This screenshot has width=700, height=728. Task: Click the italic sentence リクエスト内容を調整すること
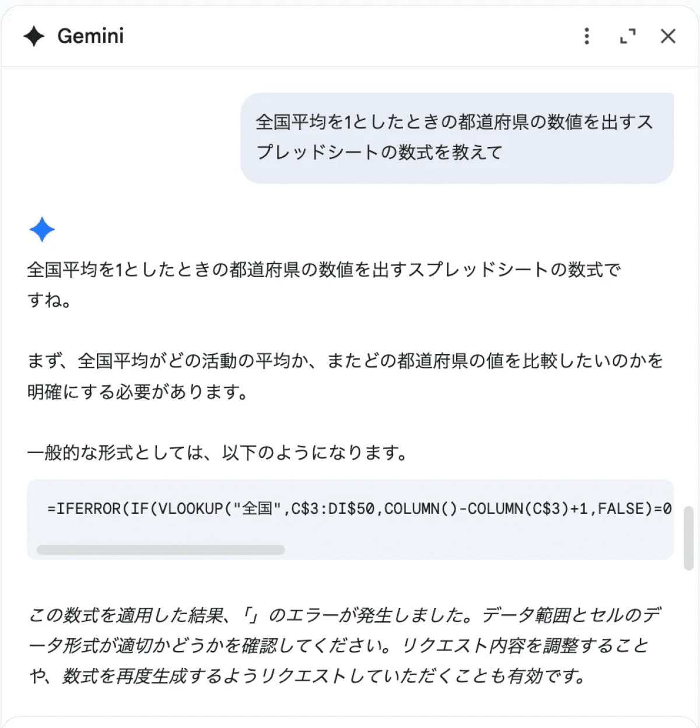point(525,645)
